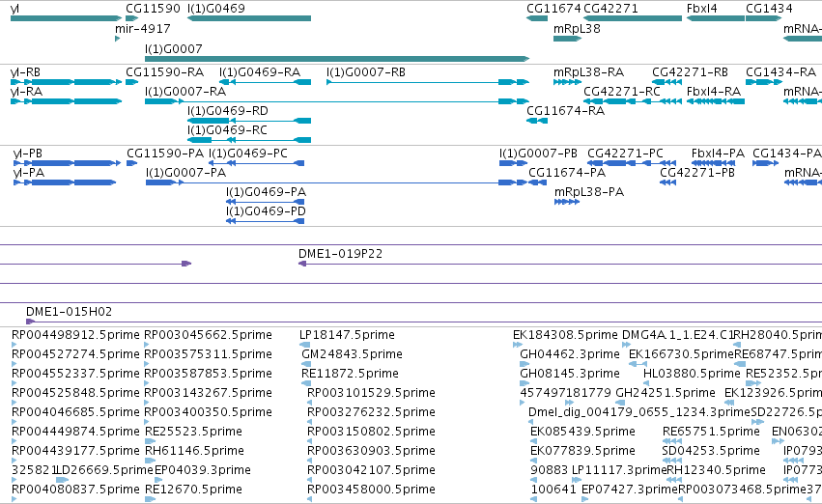Click the GH04462.3prime EST label
The image size is (822, 504).
tap(569, 354)
